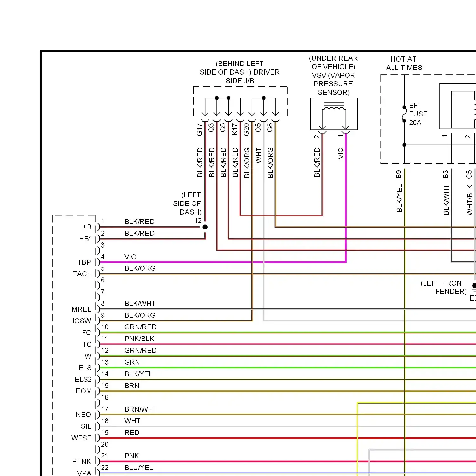
Task: Click the K17 connector label
Action: [235, 129]
